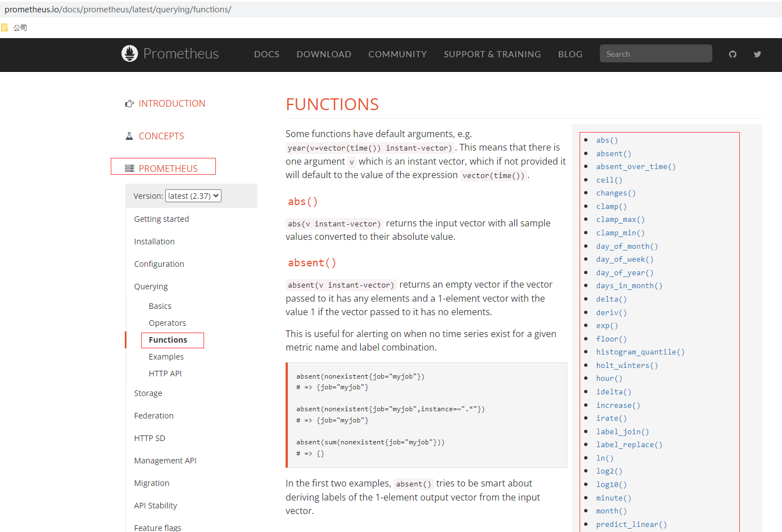782x532 pixels.
Task: Go to Feature flags page
Action: [158, 528]
